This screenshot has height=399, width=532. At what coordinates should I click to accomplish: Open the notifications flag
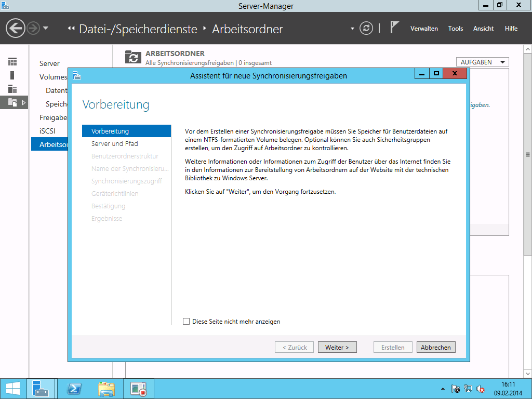click(x=394, y=28)
